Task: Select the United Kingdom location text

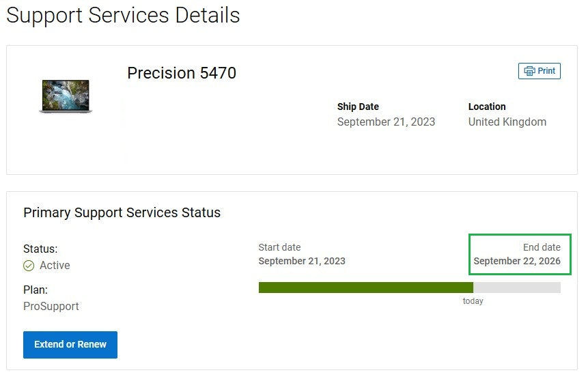Action: point(507,122)
